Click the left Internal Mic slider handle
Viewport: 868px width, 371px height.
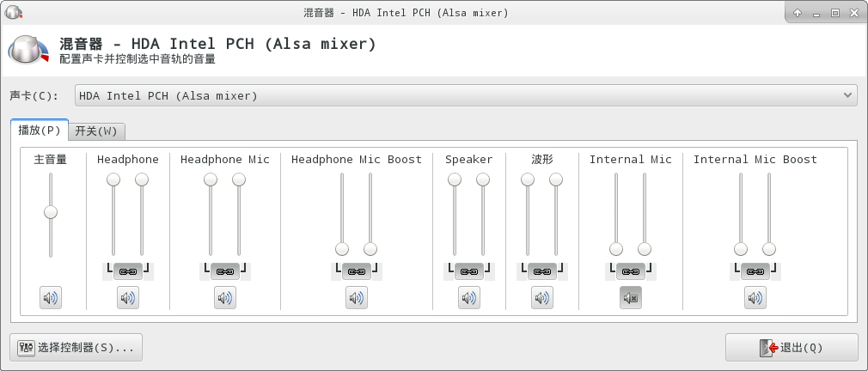[x=616, y=249]
